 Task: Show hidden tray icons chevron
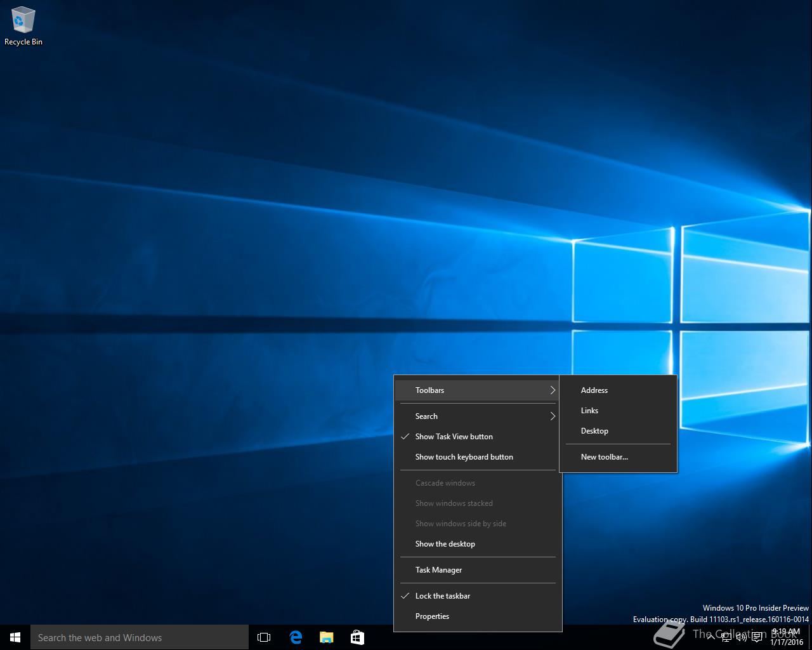(x=710, y=637)
